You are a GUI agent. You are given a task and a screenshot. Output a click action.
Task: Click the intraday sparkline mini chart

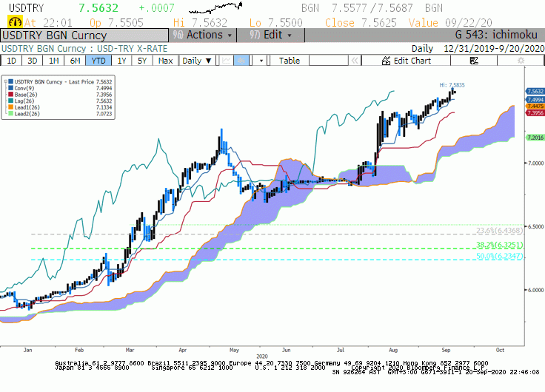[x=215, y=7]
